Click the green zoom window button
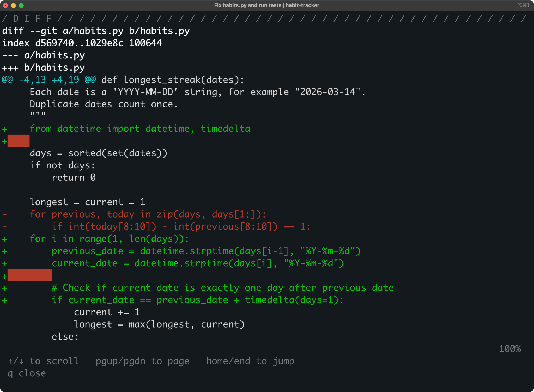The height and width of the screenshot is (392, 534). [21, 5]
